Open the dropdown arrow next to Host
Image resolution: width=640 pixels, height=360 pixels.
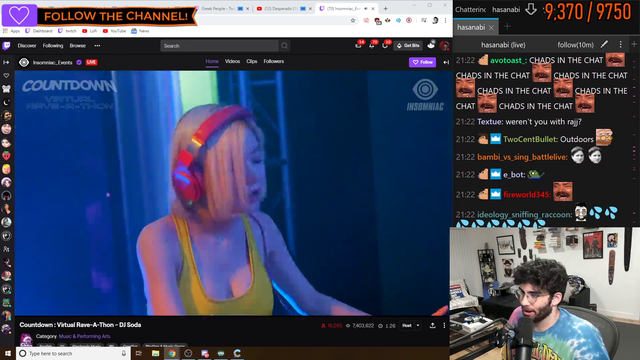(418, 326)
